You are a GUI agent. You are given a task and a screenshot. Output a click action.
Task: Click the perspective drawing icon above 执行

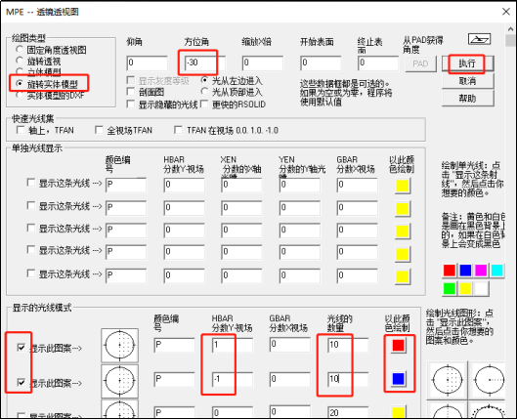coord(479,39)
